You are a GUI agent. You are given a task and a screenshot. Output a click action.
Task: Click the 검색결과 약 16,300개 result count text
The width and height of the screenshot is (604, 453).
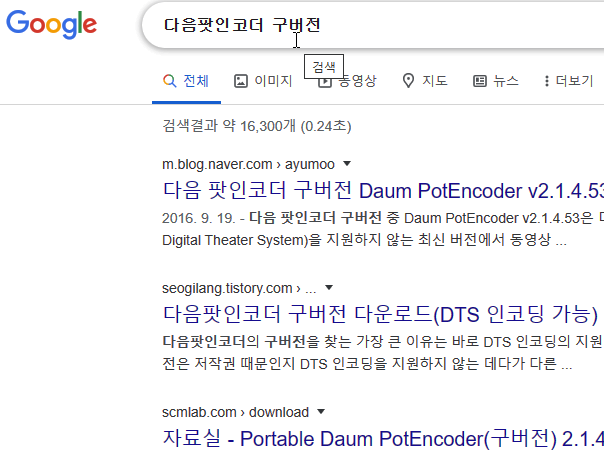pos(257,126)
